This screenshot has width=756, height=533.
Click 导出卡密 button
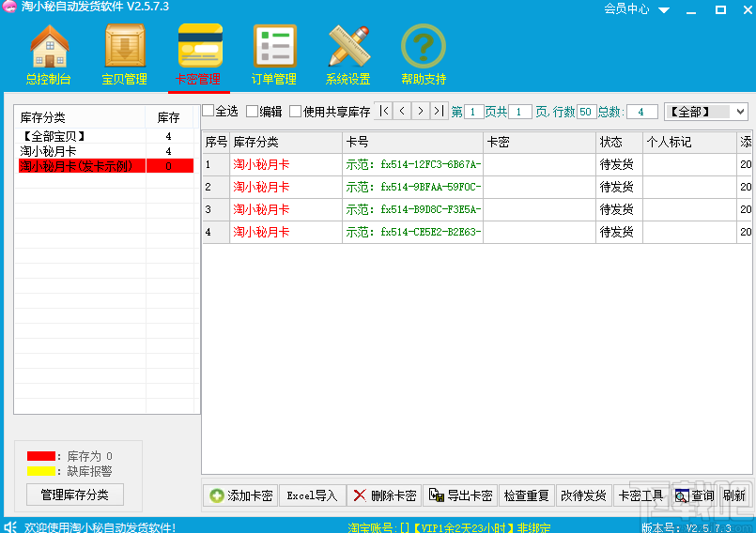(460, 495)
